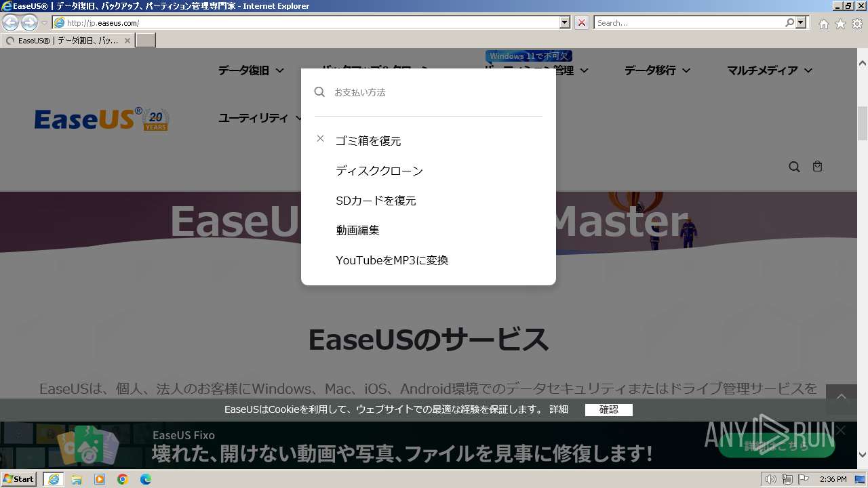
Task: Remove the ゴミ箱を復元 suggestion with X
Action: pyautogui.click(x=320, y=138)
